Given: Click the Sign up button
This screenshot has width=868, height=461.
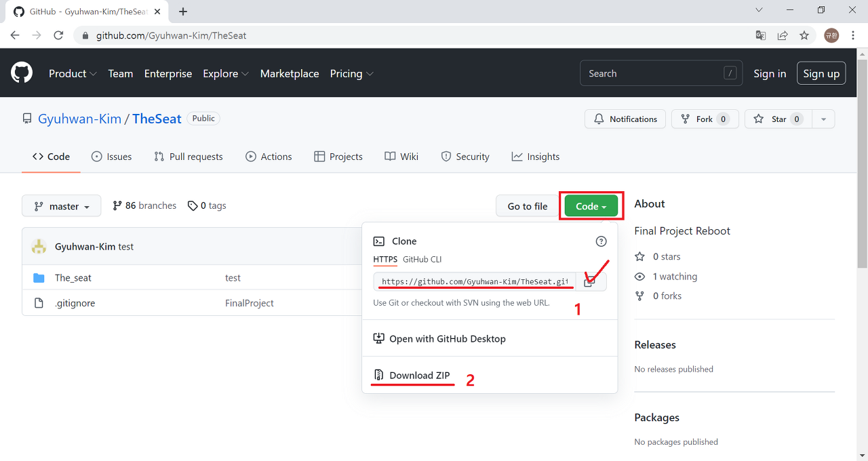Looking at the screenshot, I should pyautogui.click(x=821, y=73).
